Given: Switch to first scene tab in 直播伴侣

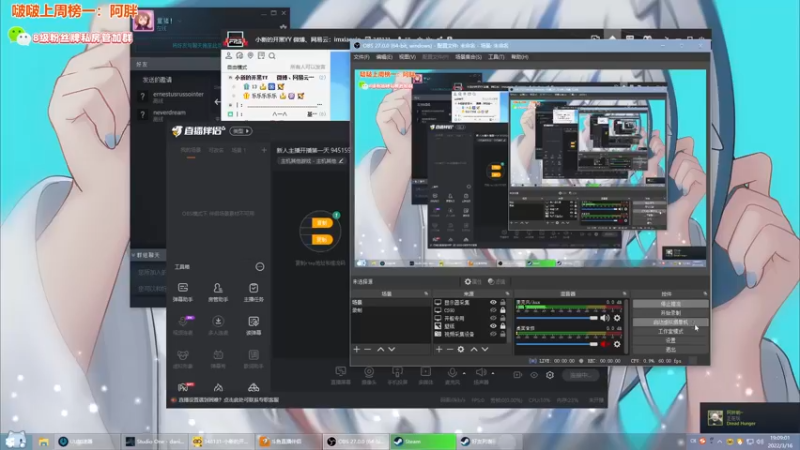Looking at the screenshot, I should (x=190, y=151).
